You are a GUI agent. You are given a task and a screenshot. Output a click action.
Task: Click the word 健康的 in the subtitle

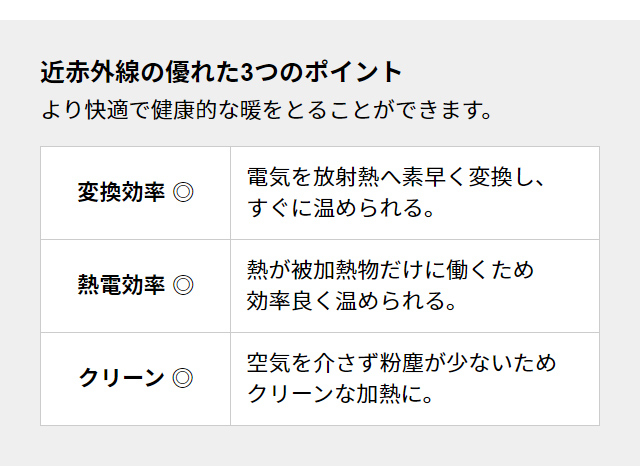184,110
